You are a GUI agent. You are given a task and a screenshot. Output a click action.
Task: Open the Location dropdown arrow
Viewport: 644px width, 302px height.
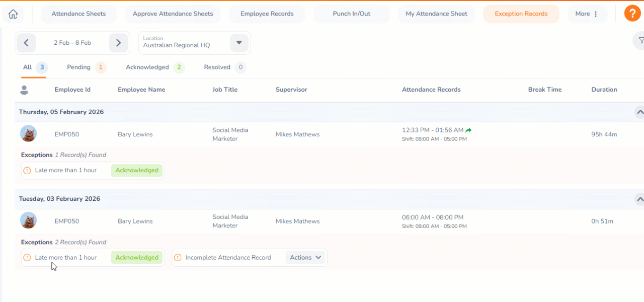click(x=239, y=43)
